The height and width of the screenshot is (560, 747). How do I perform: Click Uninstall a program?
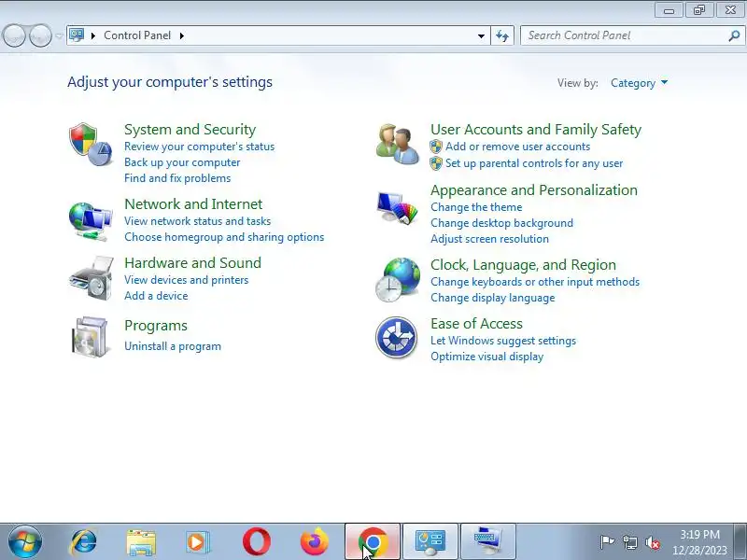click(173, 346)
